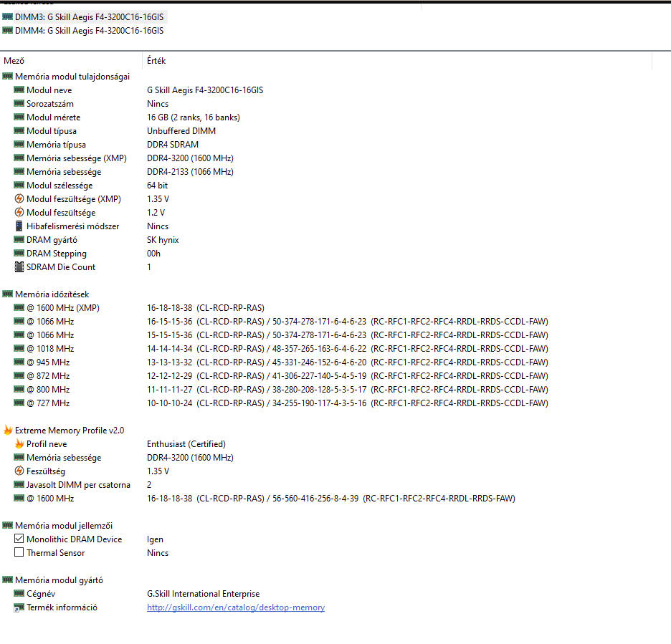The image size is (671, 644).
Task: Click the icon beside Sorozatszám
Action: (x=19, y=103)
